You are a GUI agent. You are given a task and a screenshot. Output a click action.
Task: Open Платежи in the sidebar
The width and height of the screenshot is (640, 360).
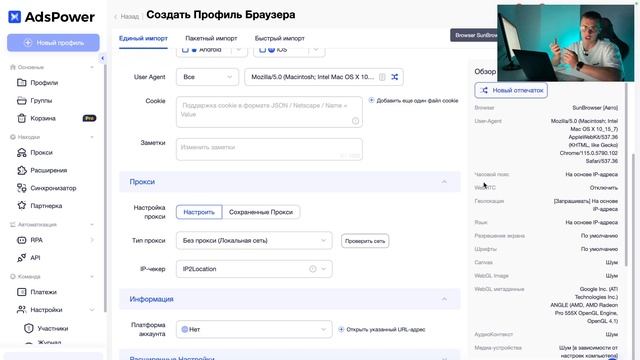click(43, 292)
